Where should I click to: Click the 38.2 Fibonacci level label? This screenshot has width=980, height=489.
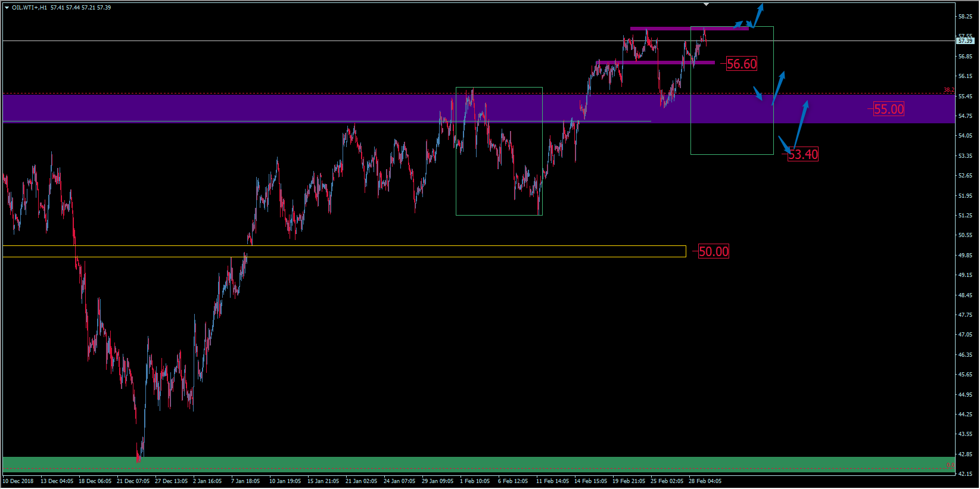(x=948, y=90)
